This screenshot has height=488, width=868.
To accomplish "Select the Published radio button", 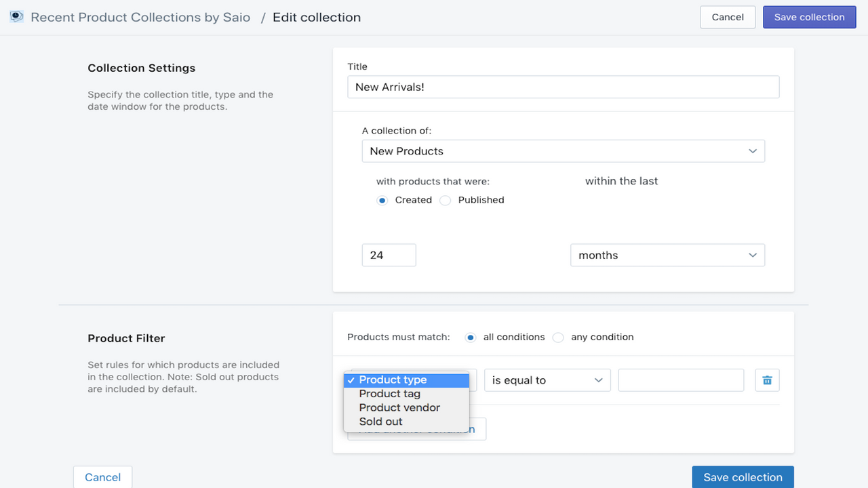I will [446, 200].
